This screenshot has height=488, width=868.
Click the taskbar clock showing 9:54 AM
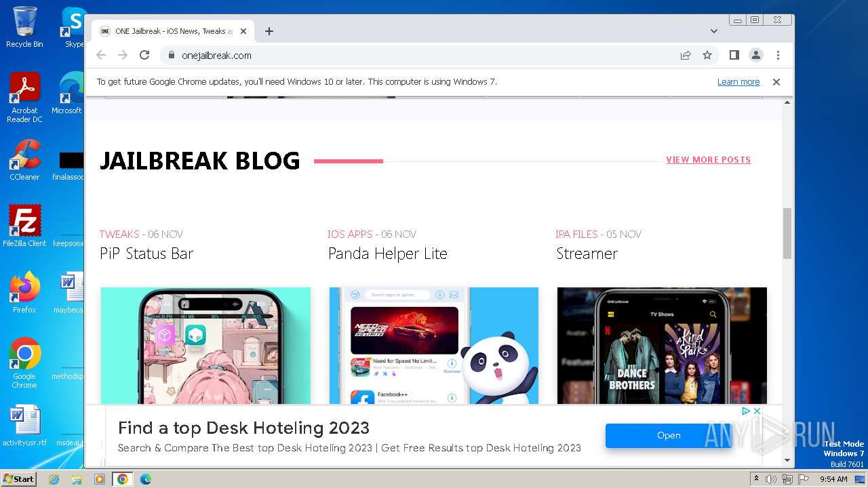(833, 479)
